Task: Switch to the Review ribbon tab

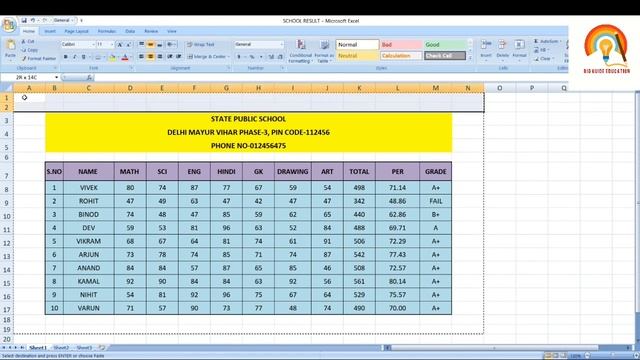Action: [151, 31]
